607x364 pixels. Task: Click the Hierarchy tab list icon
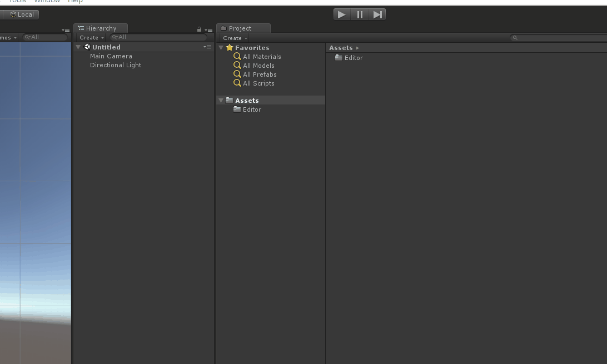(x=81, y=28)
